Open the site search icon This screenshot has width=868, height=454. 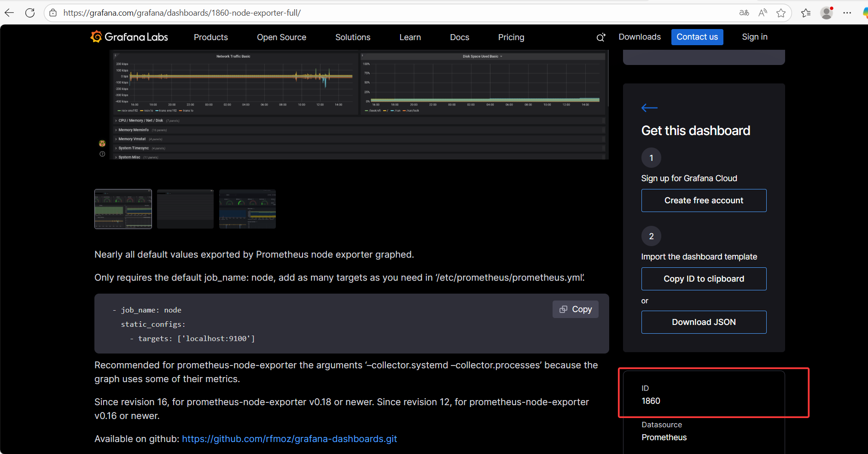(x=601, y=37)
